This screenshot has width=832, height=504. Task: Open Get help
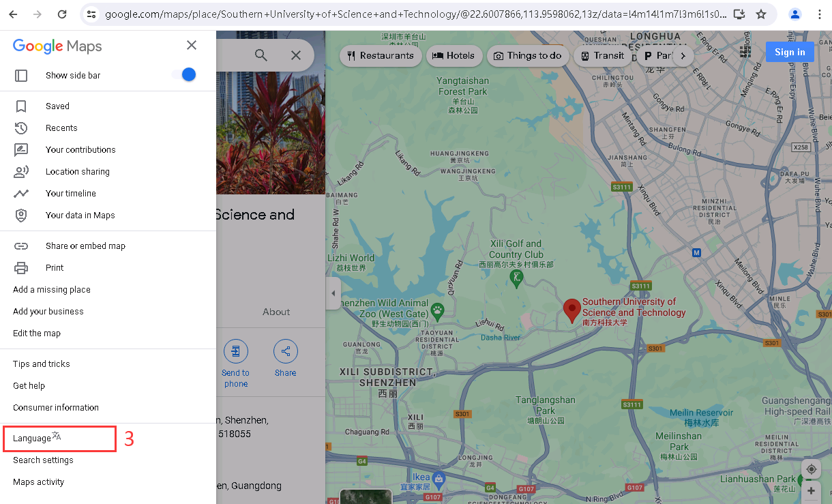pyautogui.click(x=29, y=386)
